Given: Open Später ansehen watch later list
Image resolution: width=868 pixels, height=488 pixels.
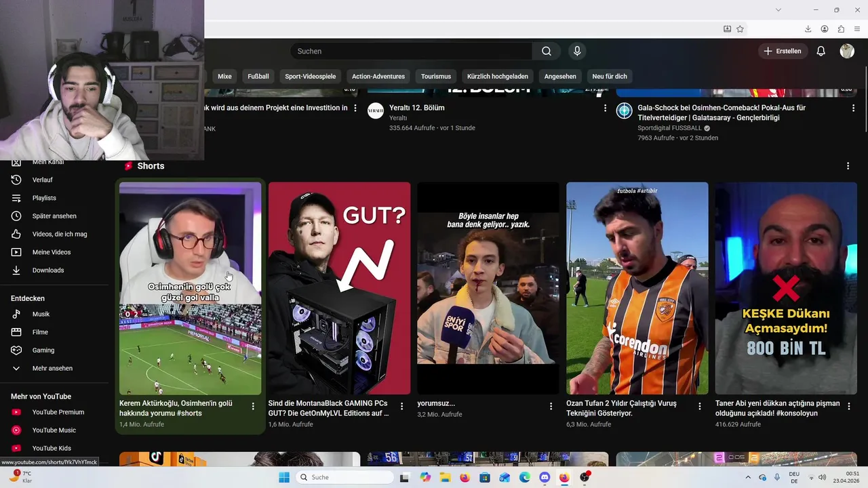Looking at the screenshot, I should click(x=54, y=216).
